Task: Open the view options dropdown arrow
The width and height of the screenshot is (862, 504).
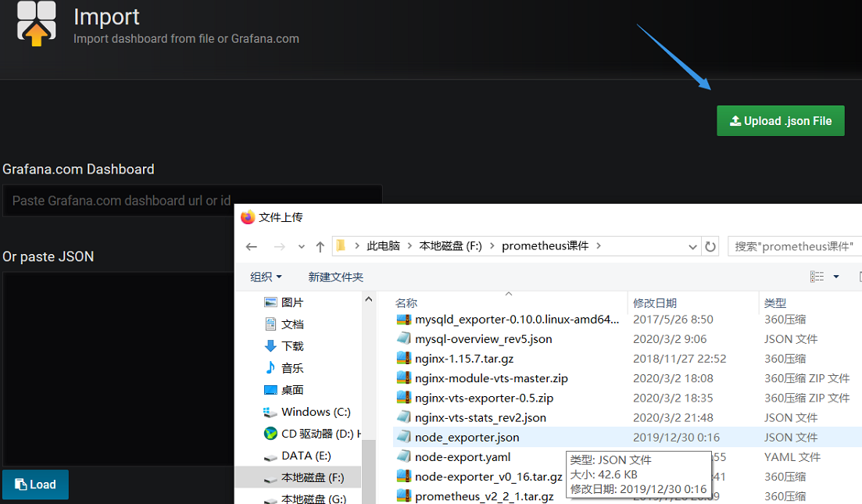Action: click(x=836, y=277)
